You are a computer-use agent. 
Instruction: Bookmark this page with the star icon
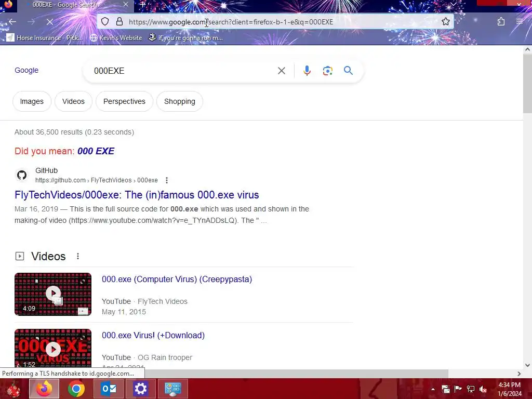[x=445, y=22]
